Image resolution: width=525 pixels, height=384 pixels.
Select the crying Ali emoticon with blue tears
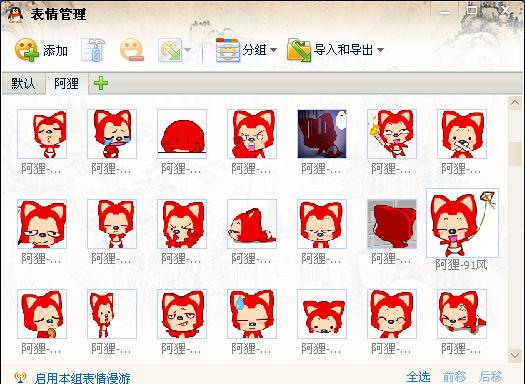[x=112, y=134]
